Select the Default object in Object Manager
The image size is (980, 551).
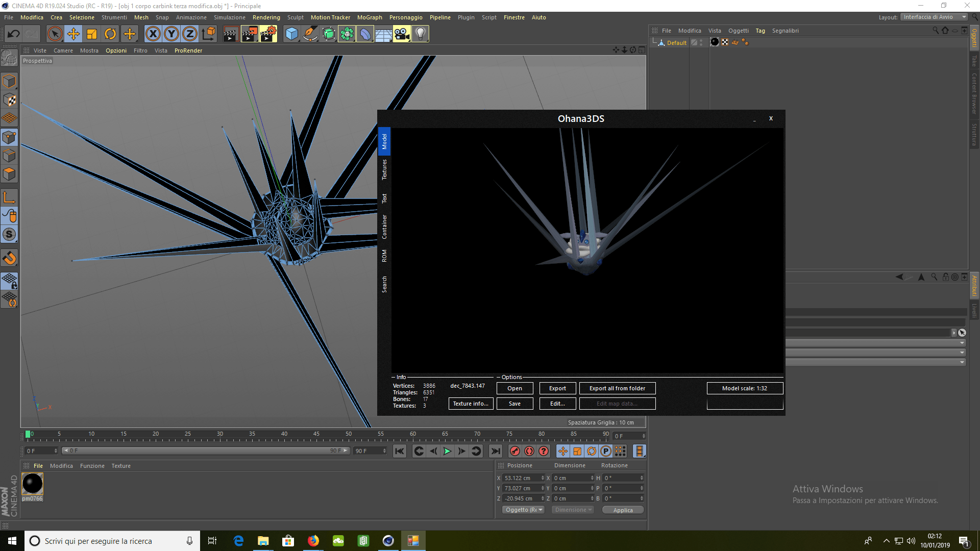click(676, 43)
